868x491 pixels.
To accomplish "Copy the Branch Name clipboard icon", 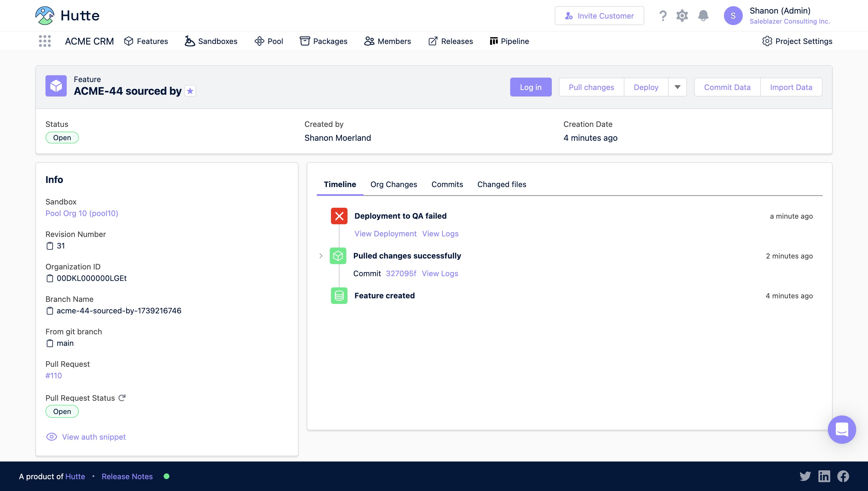I will pos(50,311).
